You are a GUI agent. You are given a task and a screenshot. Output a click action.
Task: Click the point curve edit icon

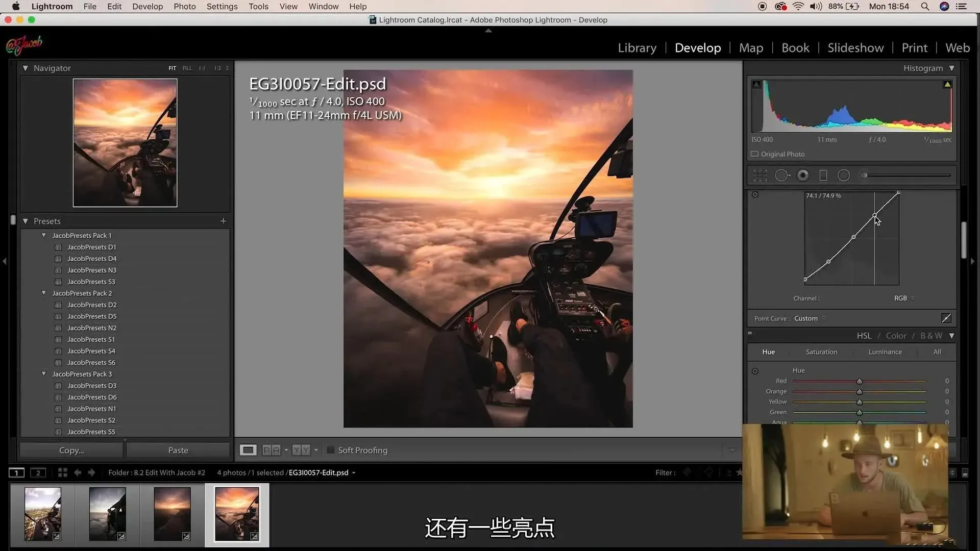click(x=946, y=318)
